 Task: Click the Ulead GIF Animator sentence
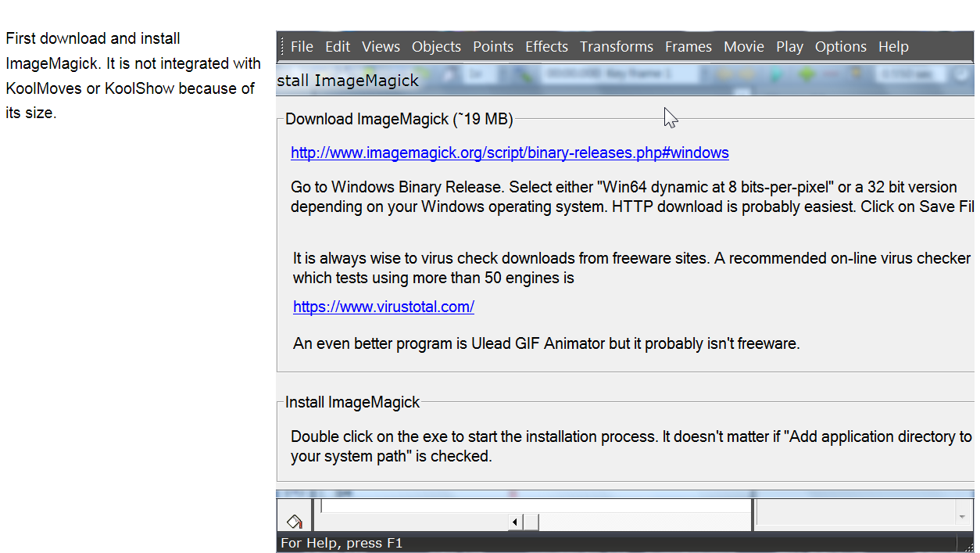pyautogui.click(x=546, y=343)
